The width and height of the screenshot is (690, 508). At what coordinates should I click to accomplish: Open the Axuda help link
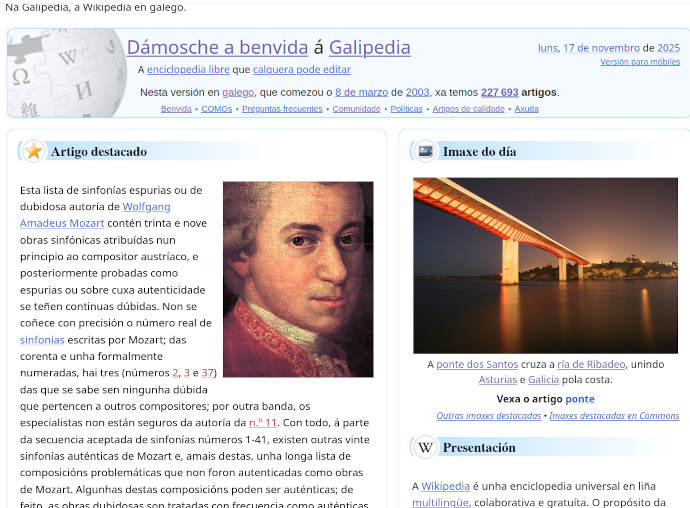526,109
